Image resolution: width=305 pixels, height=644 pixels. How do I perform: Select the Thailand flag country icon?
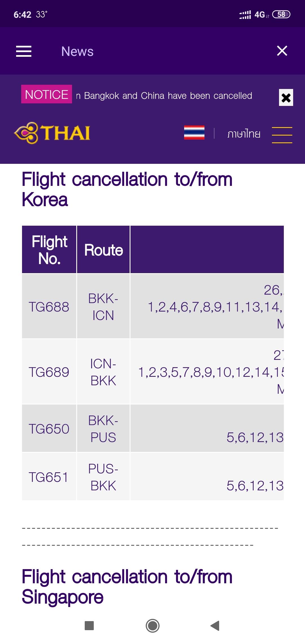click(x=194, y=133)
